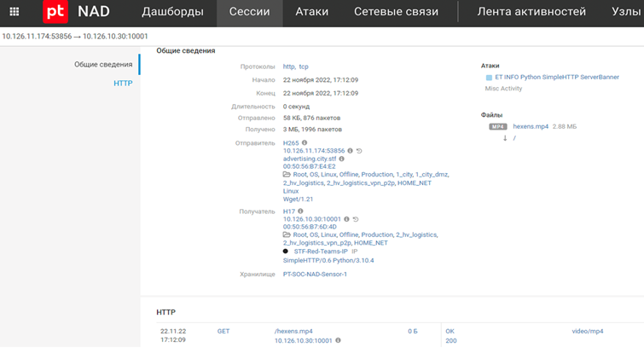Click the tcp protocol link
644x353 pixels.
(304, 67)
